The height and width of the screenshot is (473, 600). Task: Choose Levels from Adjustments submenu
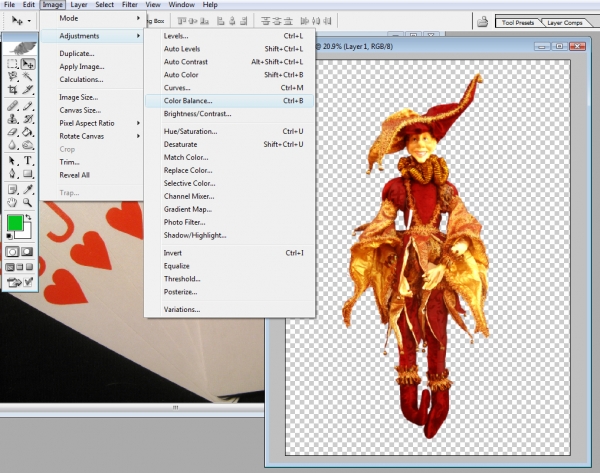pos(230,36)
